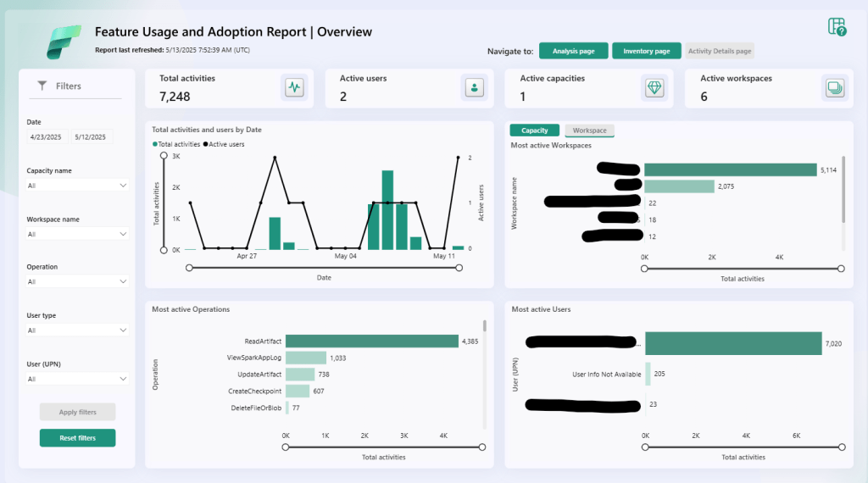Go to the Inventory page
Viewport: 868px width, 483px height.
pos(646,51)
